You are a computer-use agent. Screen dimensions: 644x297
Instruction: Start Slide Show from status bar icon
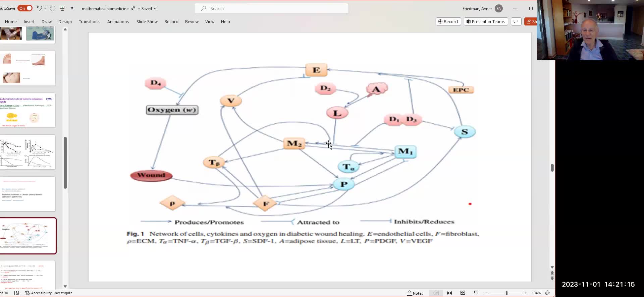(x=476, y=293)
